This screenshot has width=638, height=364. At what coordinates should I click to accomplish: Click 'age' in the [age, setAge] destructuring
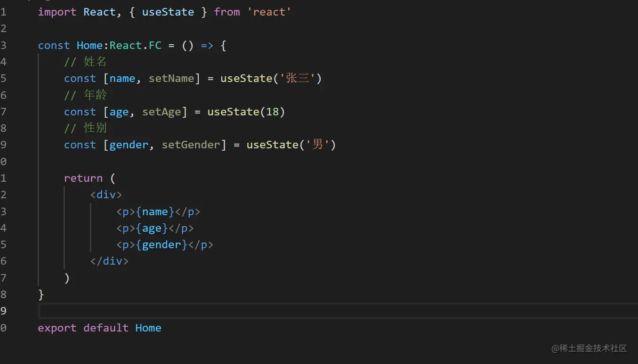119,112
